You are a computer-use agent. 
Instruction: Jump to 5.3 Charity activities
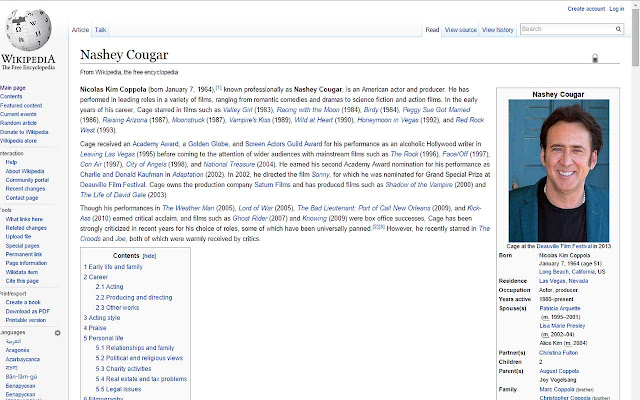(x=123, y=369)
